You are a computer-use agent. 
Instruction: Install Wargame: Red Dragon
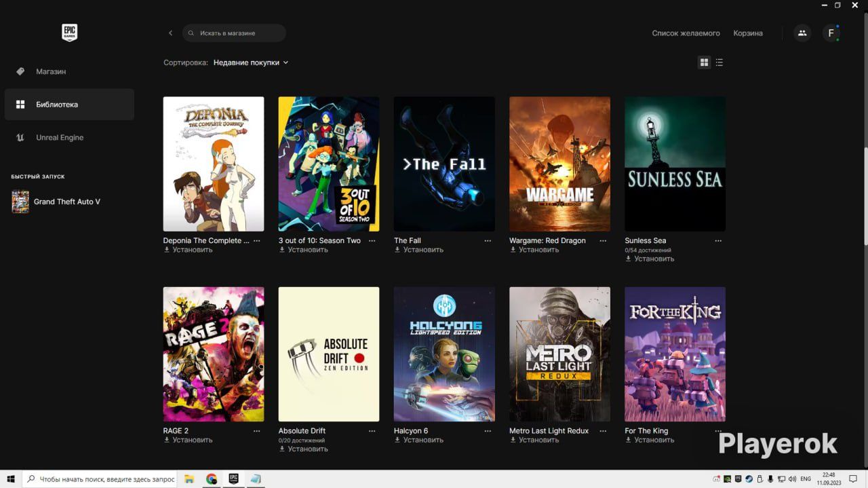tap(534, 250)
